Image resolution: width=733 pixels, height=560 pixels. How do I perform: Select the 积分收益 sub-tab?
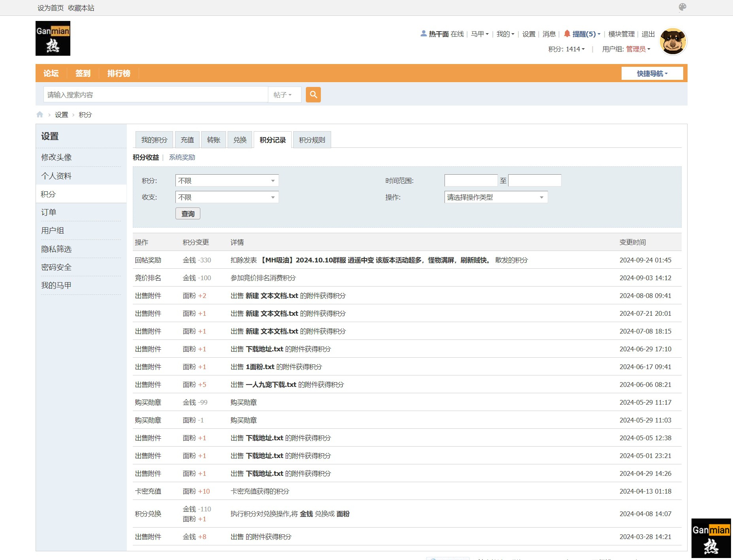(146, 157)
